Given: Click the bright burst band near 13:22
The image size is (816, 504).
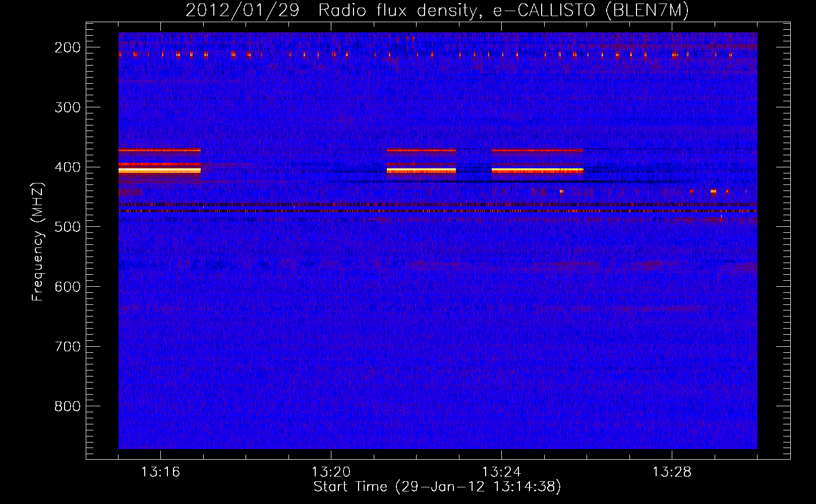Looking at the screenshot, I should click(421, 171).
